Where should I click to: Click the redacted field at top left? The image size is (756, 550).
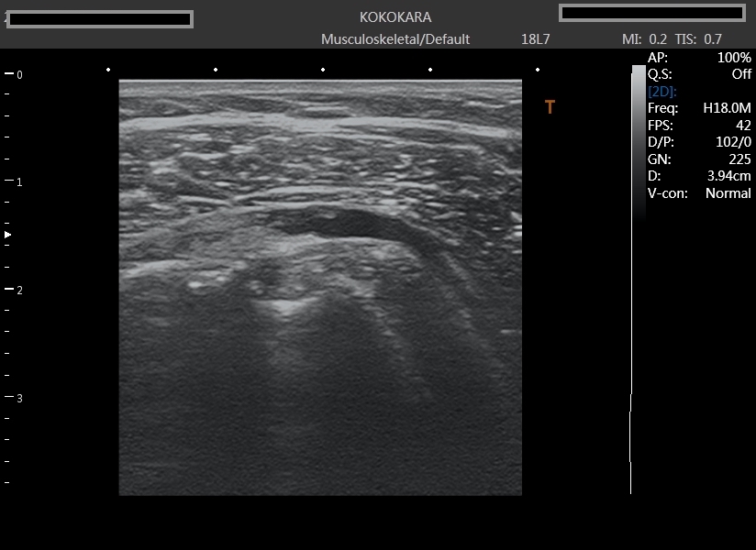pos(100,19)
